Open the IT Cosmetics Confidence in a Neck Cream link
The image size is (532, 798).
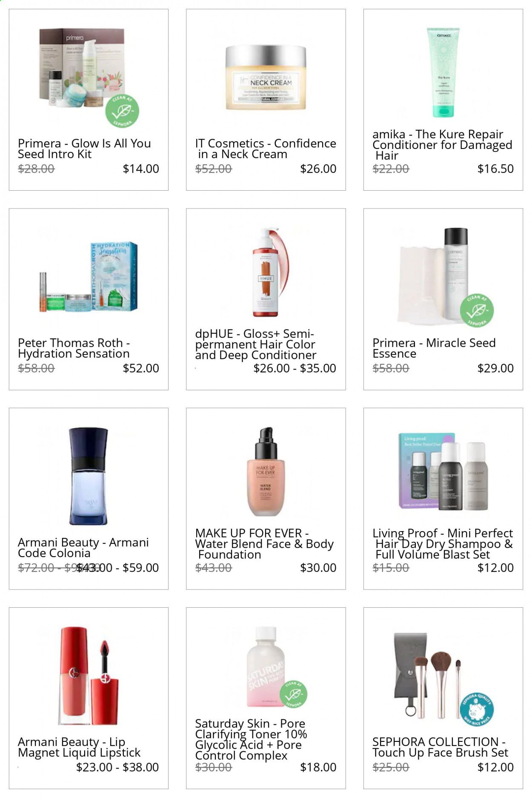pyautogui.click(x=266, y=149)
